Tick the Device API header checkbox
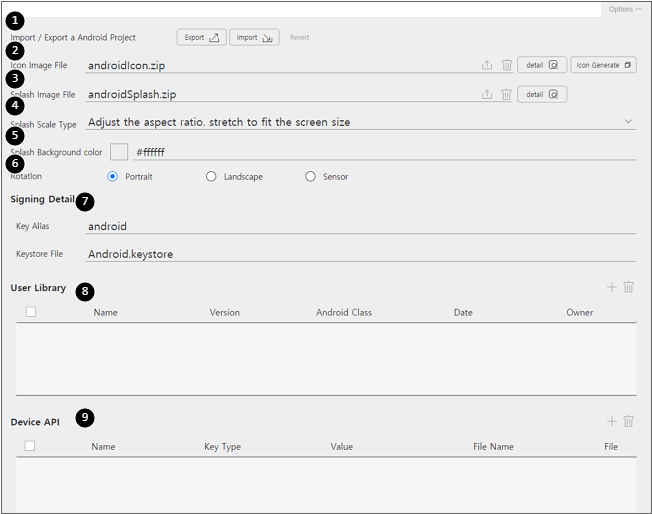This screenshot has height=514, width=652. [x=30, y=446]
